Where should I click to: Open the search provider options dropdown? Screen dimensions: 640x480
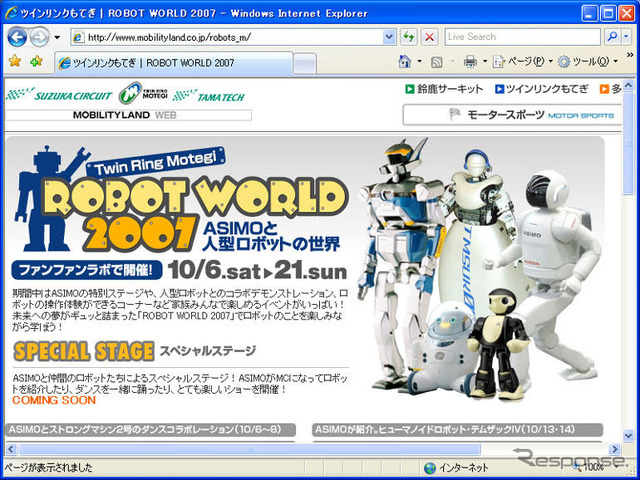coord(626,37)
